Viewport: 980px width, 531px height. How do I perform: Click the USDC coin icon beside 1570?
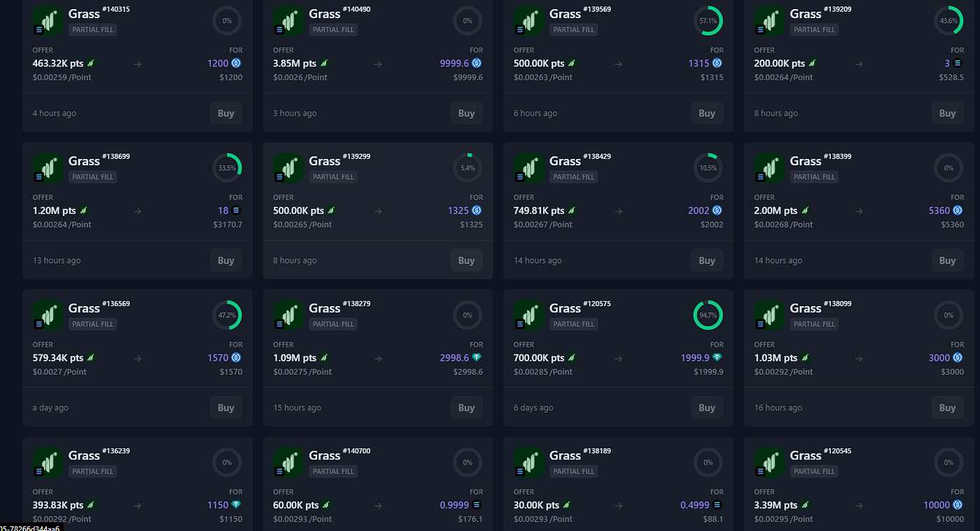(x=237, y=357)
